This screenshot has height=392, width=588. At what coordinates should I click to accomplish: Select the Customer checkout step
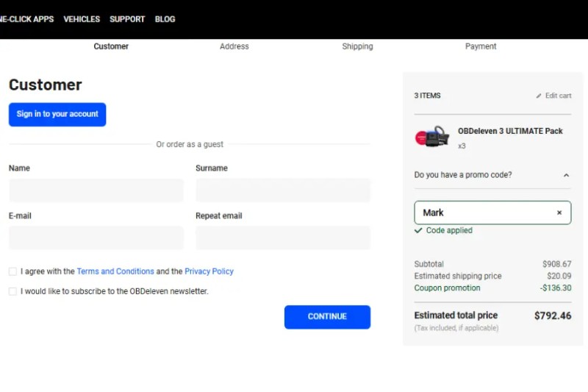click(111, 46)
